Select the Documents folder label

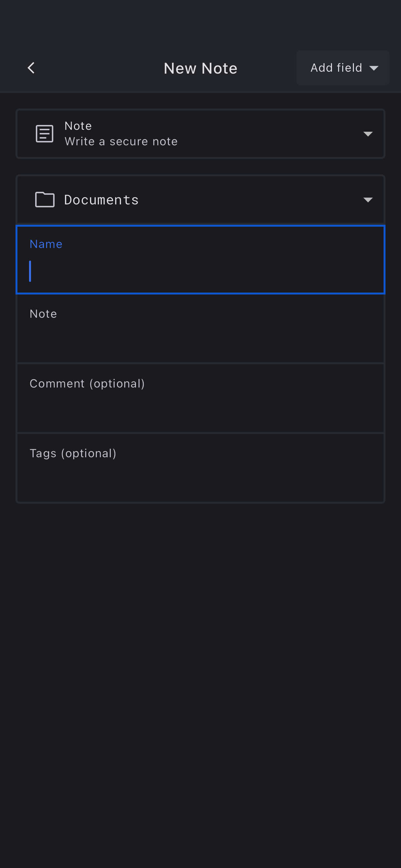pyautogui.click(x=101, y=200)
